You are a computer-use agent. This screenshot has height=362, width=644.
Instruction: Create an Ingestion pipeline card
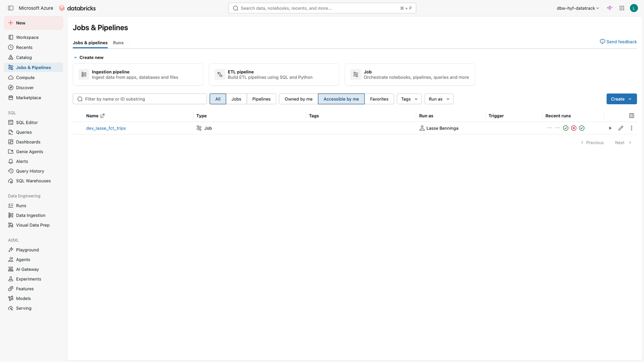(x=138, y=74)
